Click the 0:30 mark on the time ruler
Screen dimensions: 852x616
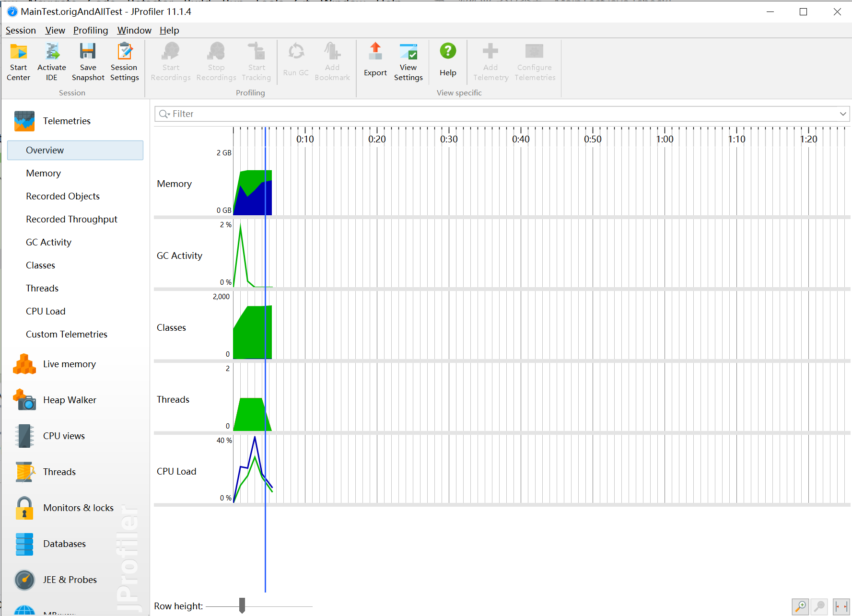[x=449, y=139]
